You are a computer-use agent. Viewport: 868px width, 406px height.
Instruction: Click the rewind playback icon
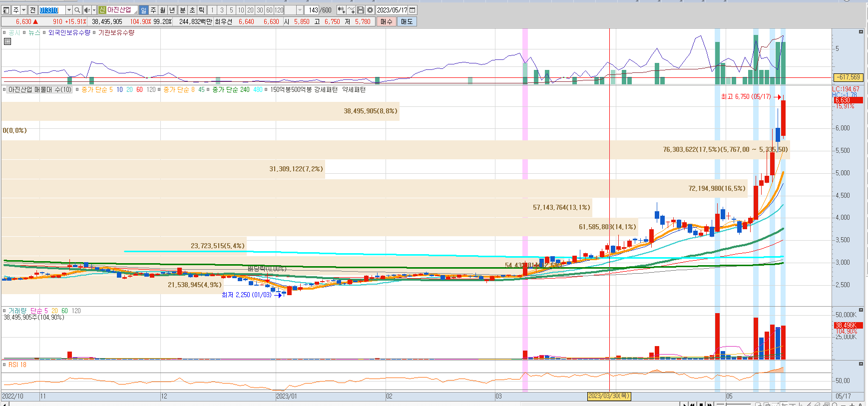pos(693,404)
